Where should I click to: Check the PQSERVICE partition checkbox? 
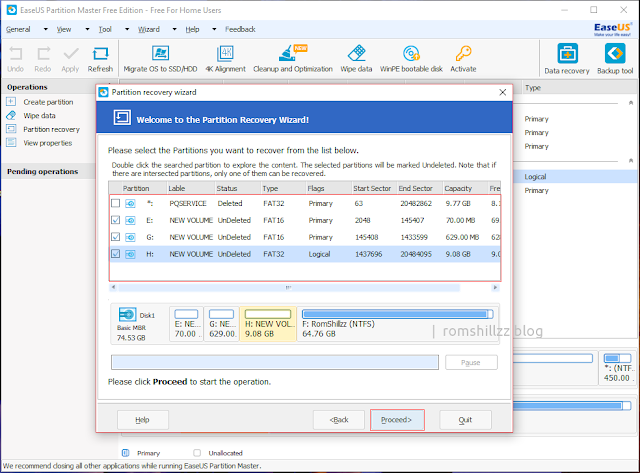116,203
